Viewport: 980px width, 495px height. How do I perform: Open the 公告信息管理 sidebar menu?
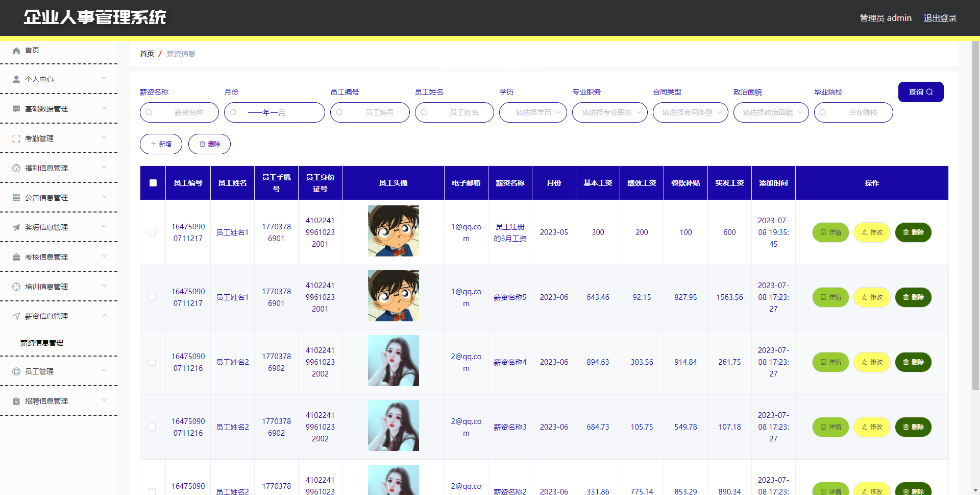pyautogui.click(x=59, y=198)
